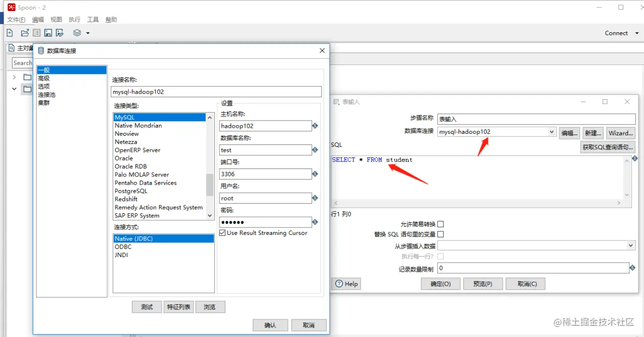The image size is (644, 337).
Task: Click the variable icon next to 记录数量限制
Action: [632, 268]
